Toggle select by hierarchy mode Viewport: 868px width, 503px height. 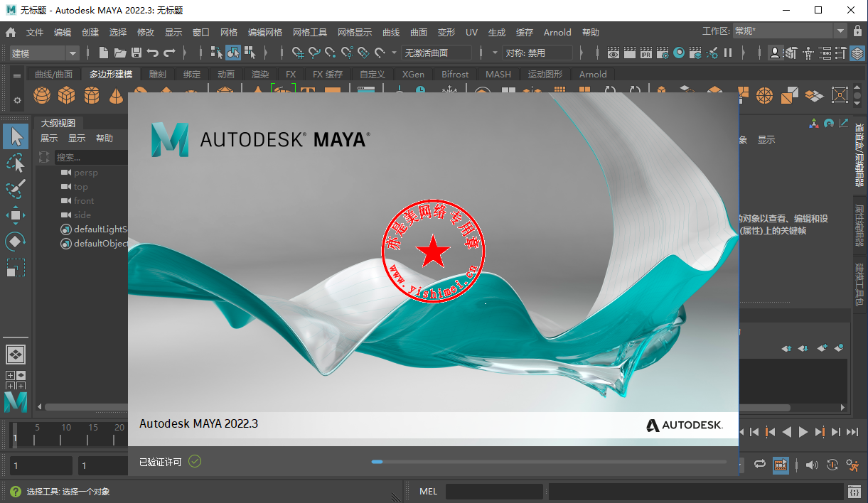point(217,53)
